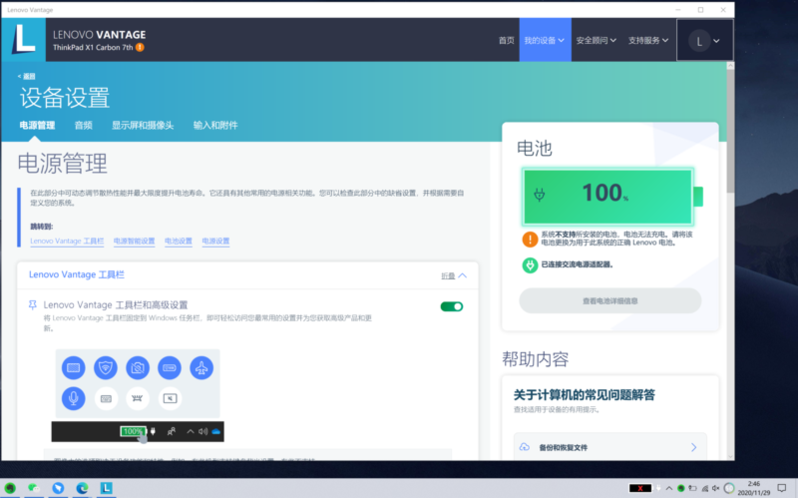Click the Wi-Fi security shield icon in toolbar preview

pos(105,368)
